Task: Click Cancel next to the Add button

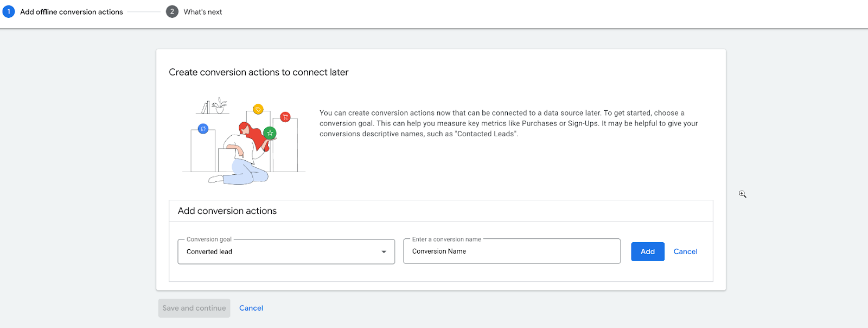Action: coord(685,251)
